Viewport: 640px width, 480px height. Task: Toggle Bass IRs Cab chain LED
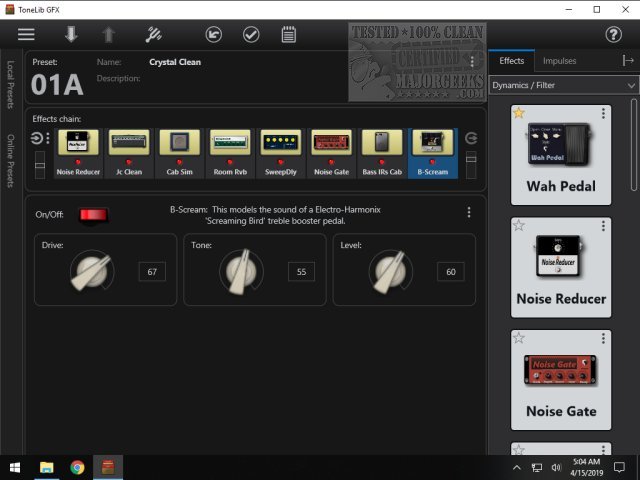click(382, 162)
